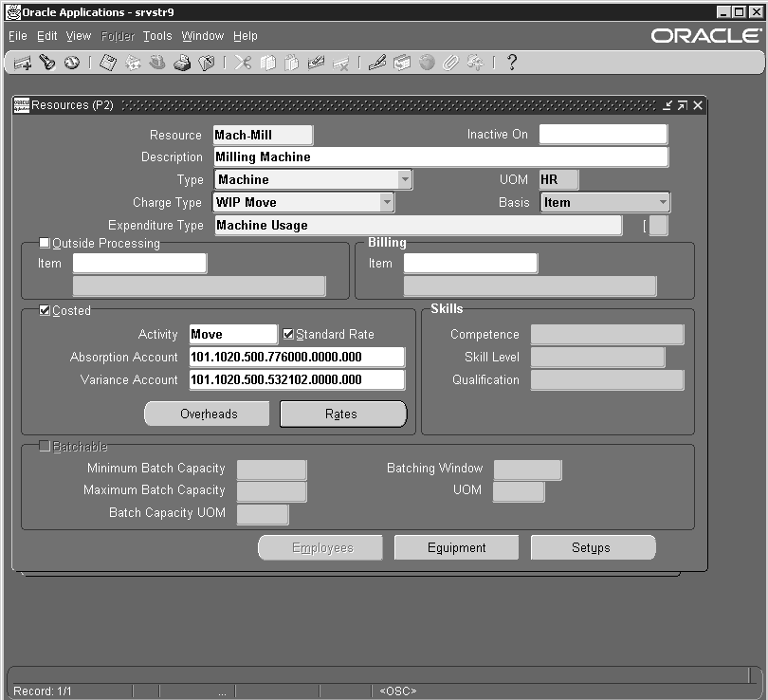Click the Billing Item field
The width and height of the screenshot is (768, 700).
coord(470,263)
